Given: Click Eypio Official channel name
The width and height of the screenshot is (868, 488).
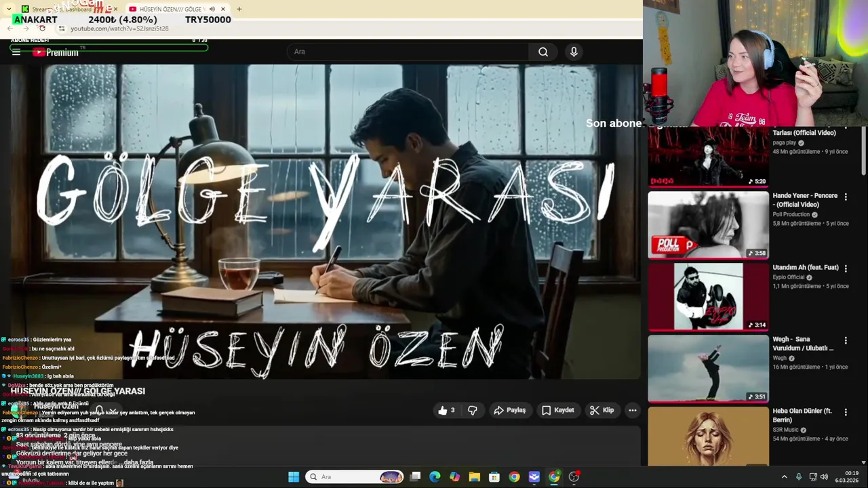Looking at the screenshot, I should tap(789, 277).
